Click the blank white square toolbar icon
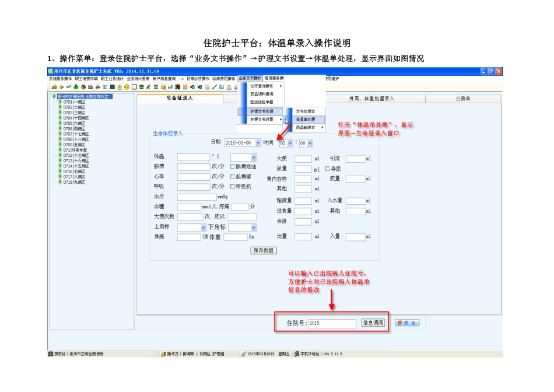 point(134,87)
